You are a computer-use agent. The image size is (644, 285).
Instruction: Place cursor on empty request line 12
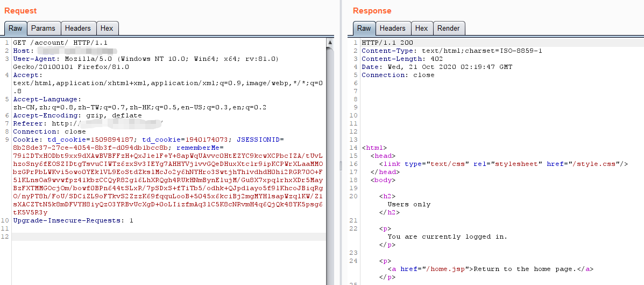point(161,237)
